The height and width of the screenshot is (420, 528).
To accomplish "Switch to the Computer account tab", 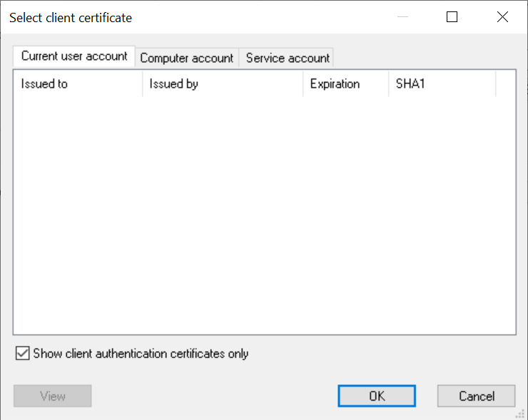I will click(x=186, y=58).
